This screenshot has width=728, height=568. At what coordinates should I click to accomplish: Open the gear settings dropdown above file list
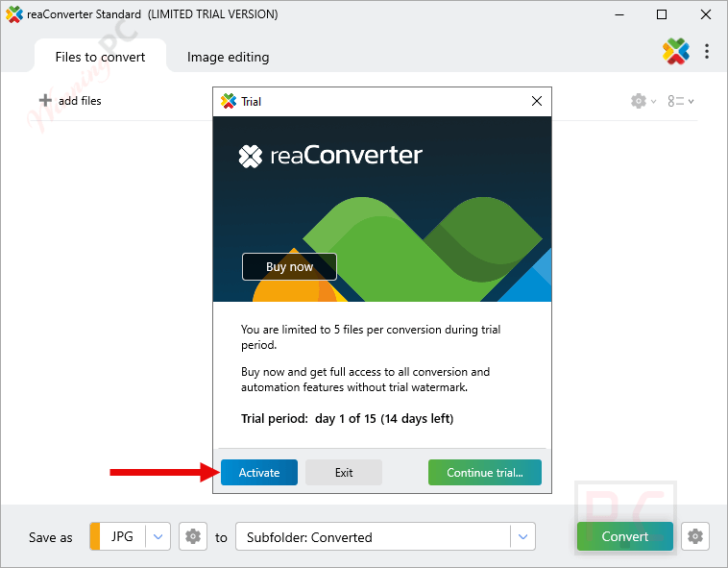coord(643,101)
